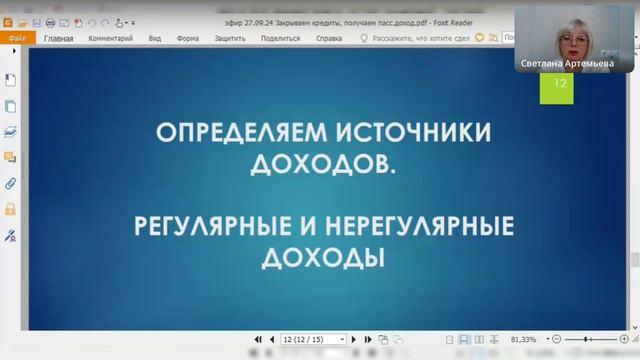
Task: Go to the first page
Action: coord(258,339)
